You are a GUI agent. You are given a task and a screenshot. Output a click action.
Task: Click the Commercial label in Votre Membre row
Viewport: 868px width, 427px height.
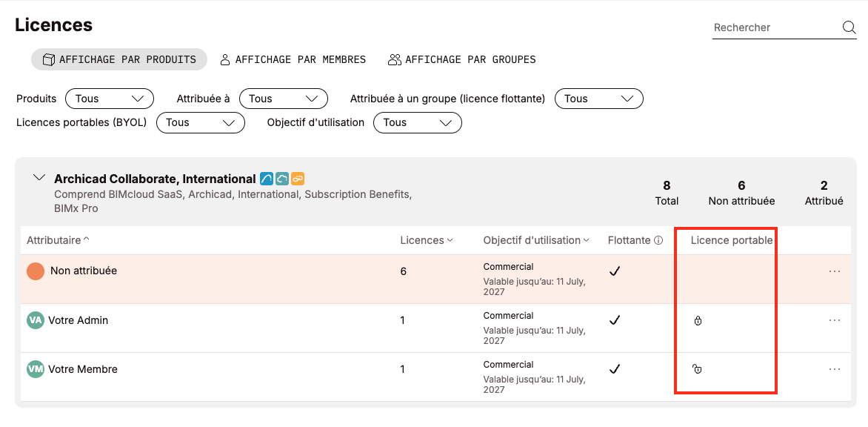[x=508, y=365]
